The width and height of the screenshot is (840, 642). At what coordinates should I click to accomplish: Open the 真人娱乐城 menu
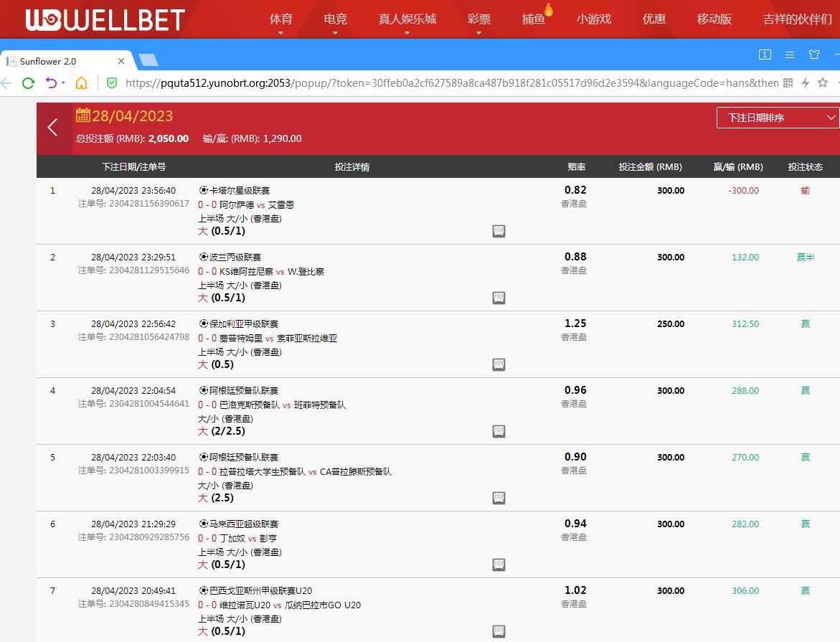click(x=407, y=19)
